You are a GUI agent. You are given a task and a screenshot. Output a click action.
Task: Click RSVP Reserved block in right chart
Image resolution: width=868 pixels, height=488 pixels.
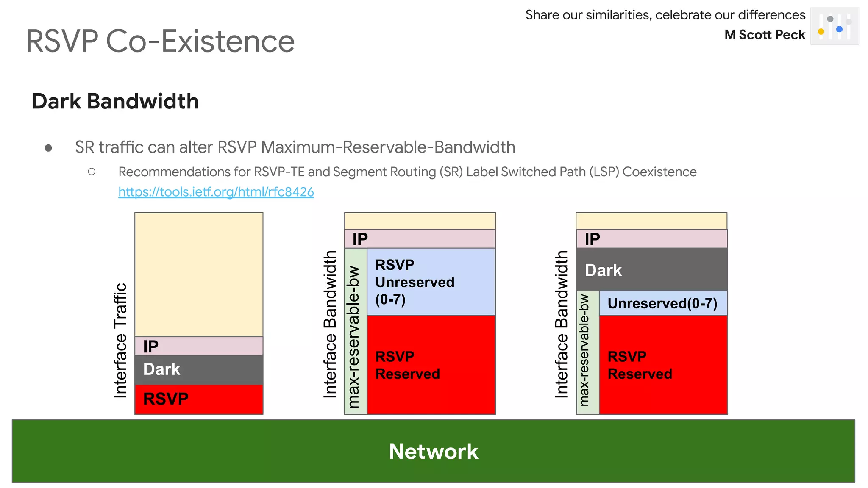[x=663, y=365]
